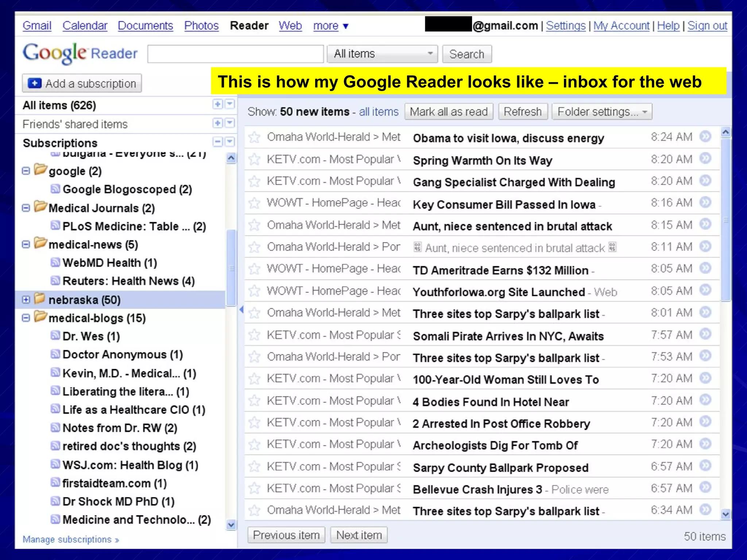The width and height of the screenshot is (747, 560).
Task: Open original article arrow for Somali Pirate item
Action: [705, 334]
